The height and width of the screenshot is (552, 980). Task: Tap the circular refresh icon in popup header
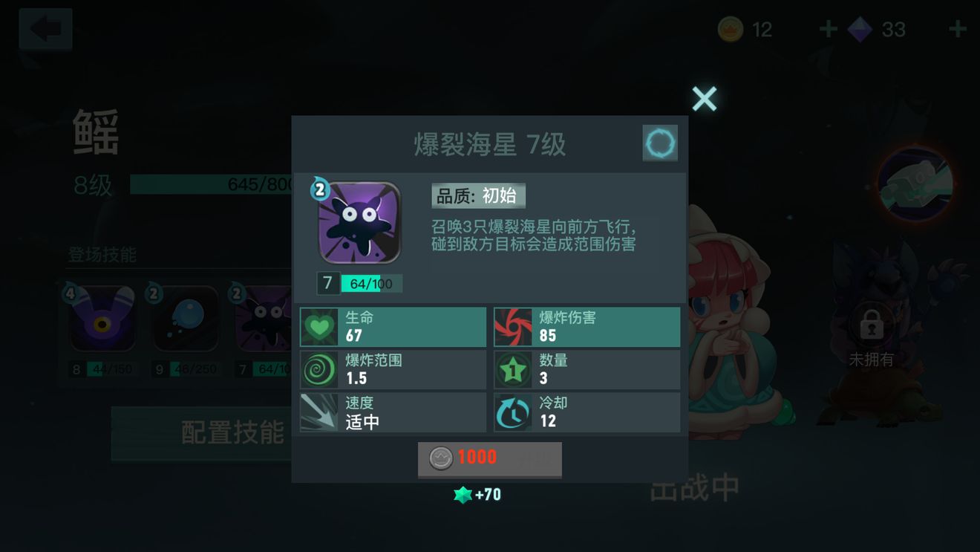point(660,143)
